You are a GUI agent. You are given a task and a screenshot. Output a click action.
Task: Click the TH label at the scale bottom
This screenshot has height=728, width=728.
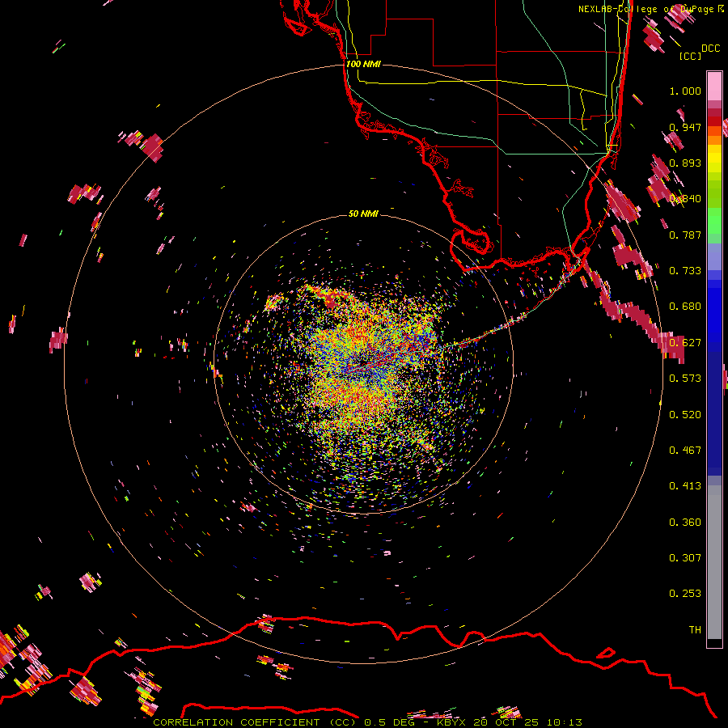(x=695, y=630)
